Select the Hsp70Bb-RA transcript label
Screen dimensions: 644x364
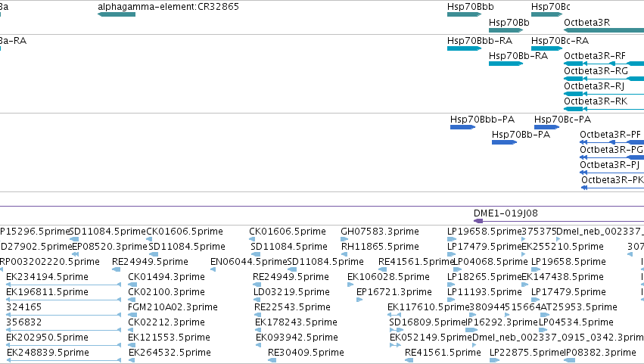[x=518, y=56]
